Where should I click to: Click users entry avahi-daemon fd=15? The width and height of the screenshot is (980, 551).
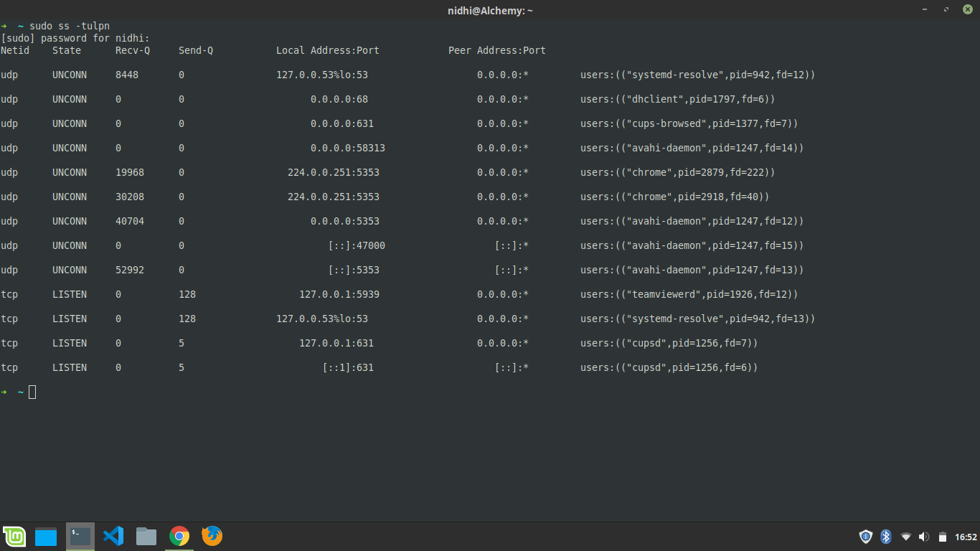[x=692, y=245]
